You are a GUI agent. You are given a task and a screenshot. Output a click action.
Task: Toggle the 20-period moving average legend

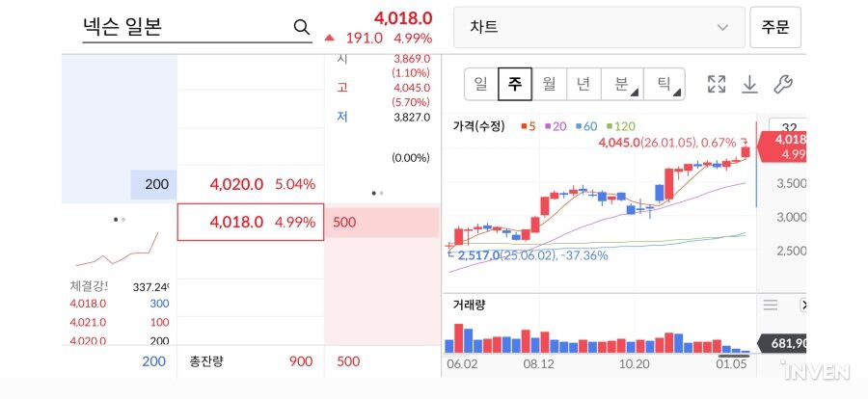pos(556,126)
